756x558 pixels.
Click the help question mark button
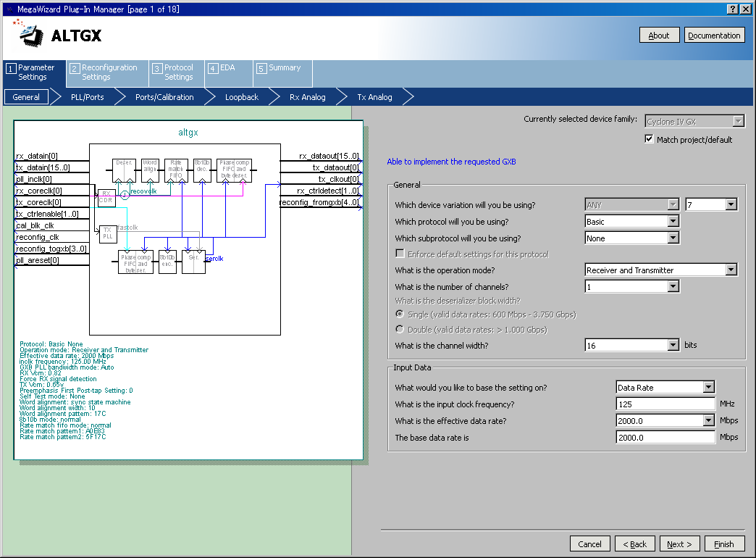pos(732,9)
